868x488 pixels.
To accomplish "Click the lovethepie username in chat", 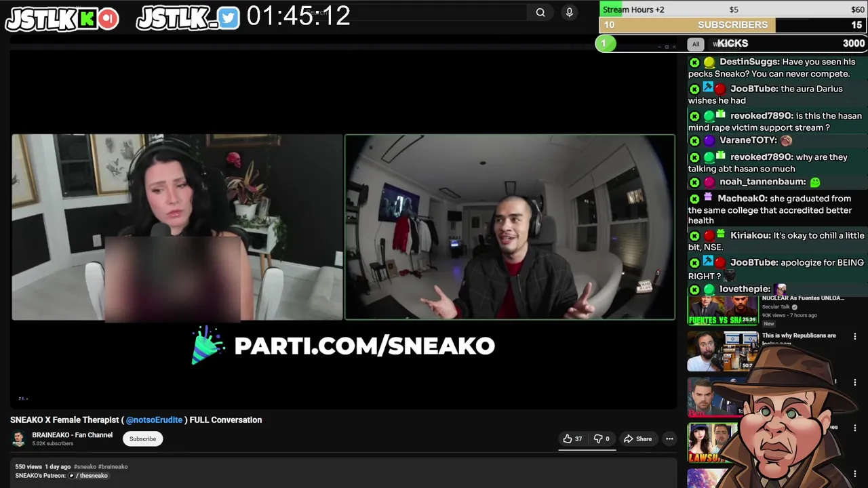I will tap(745, 289).
